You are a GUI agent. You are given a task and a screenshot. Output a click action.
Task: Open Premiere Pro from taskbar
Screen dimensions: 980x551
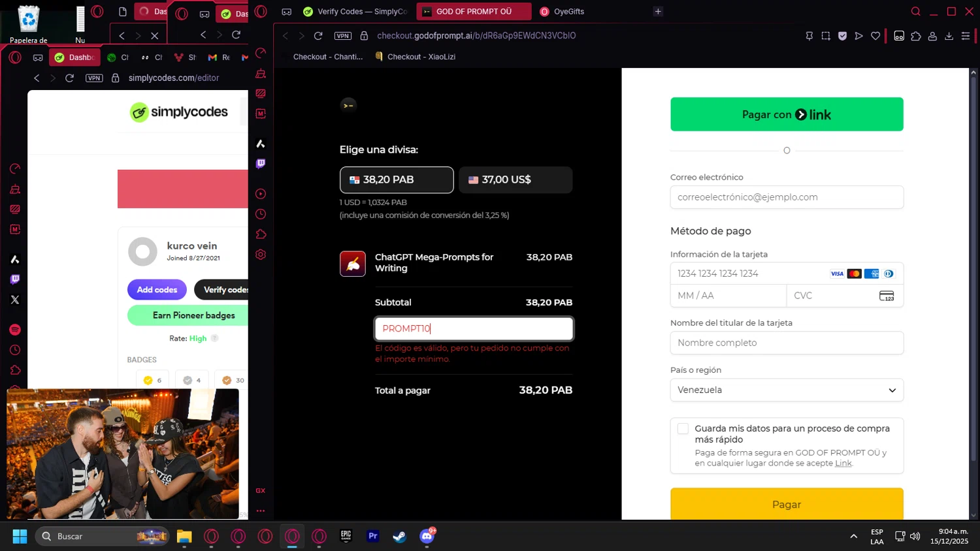[373, 536]
